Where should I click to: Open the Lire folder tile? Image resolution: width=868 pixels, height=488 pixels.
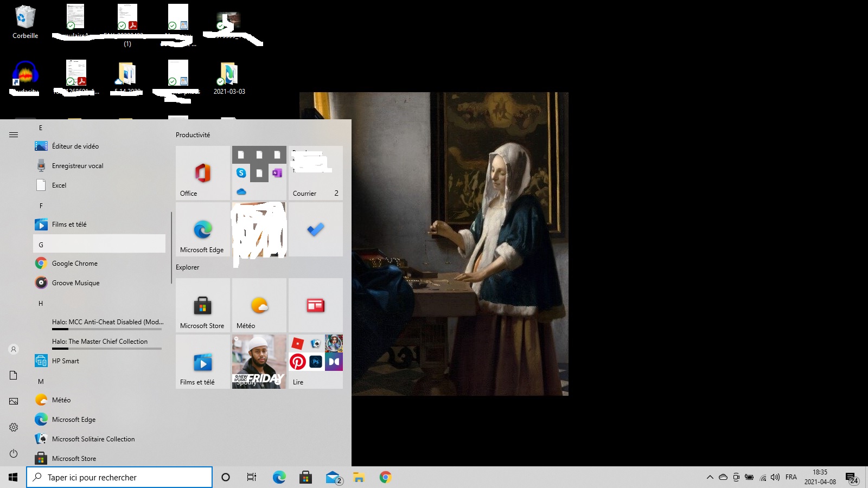click(x=316, y=362)
